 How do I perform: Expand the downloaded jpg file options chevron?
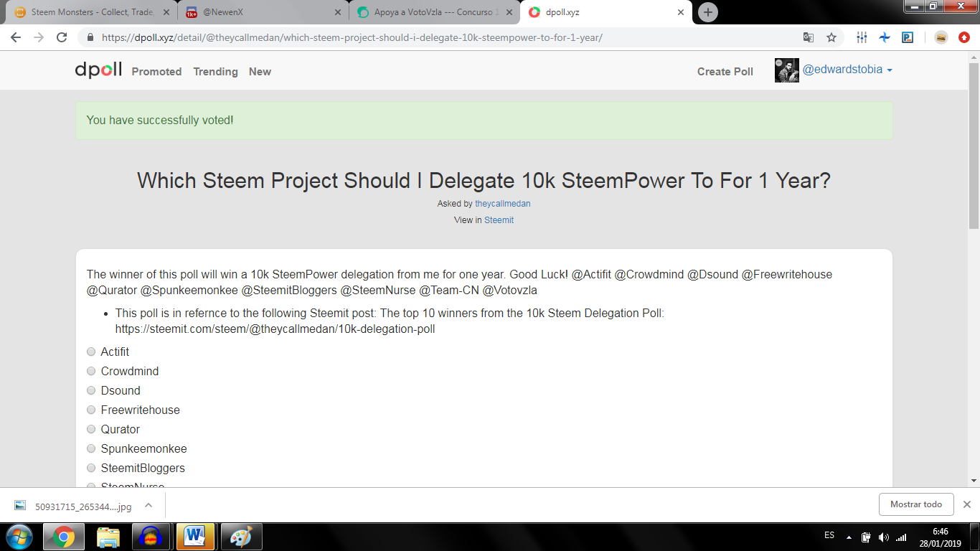pyautogui.click(x=149, y=505)
